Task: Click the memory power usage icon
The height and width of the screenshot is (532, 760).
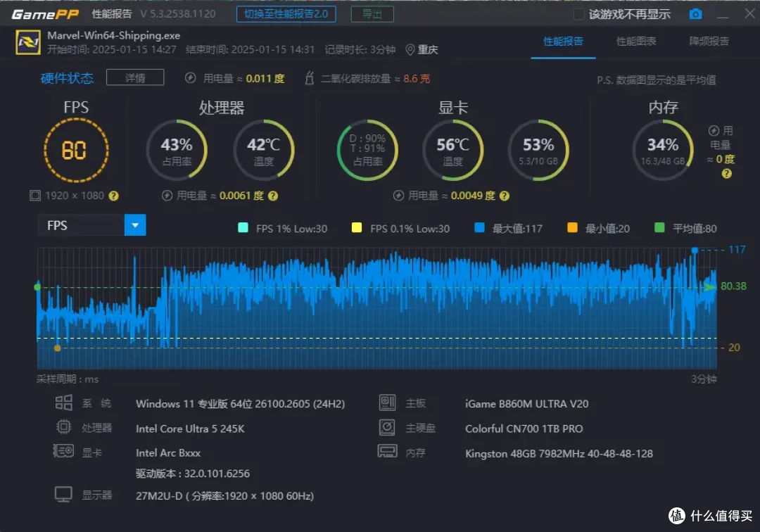Action: point(714,131)
